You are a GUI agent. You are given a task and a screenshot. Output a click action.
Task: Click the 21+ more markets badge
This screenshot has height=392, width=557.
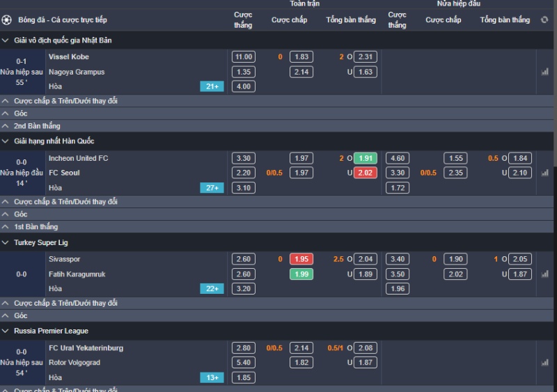(212, 86)
